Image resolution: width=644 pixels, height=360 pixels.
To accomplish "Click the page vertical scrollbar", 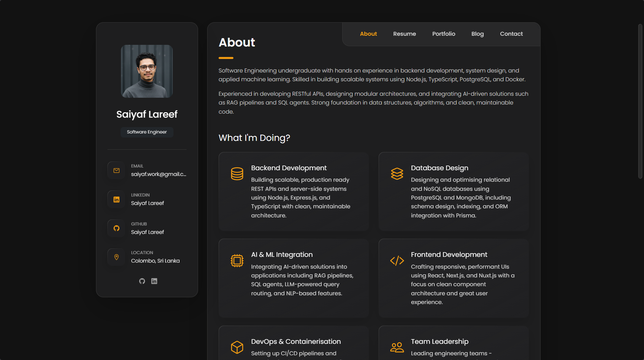I will [x=640, y=101].
